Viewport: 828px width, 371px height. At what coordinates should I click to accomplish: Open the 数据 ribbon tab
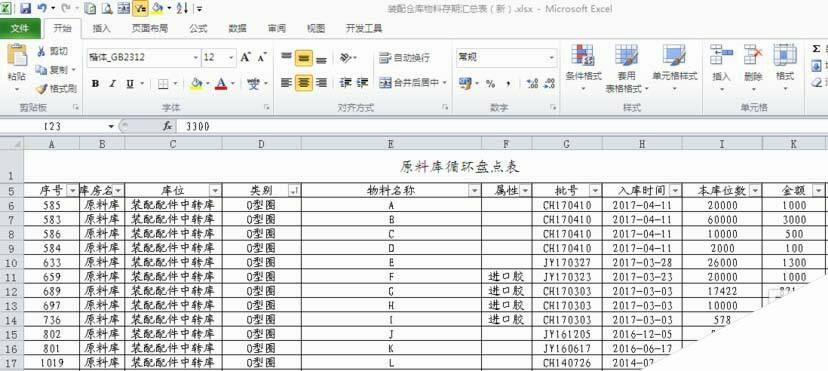coord(238,28)
